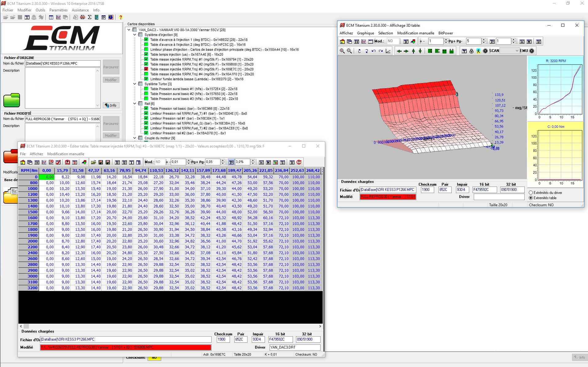Open Modification manuelle menu in table editor
The width and height of the screenshot is (588, 367).
(x=66, y=154)
